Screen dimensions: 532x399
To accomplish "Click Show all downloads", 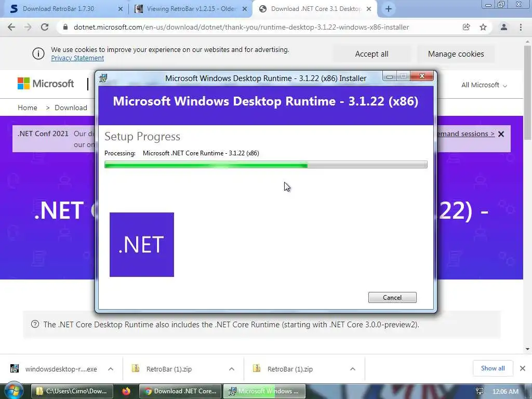I will pyautogui.click(x=493, y=368).
